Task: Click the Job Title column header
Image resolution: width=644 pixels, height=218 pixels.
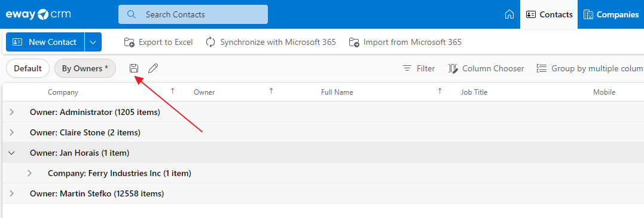Action: [474, 92]
